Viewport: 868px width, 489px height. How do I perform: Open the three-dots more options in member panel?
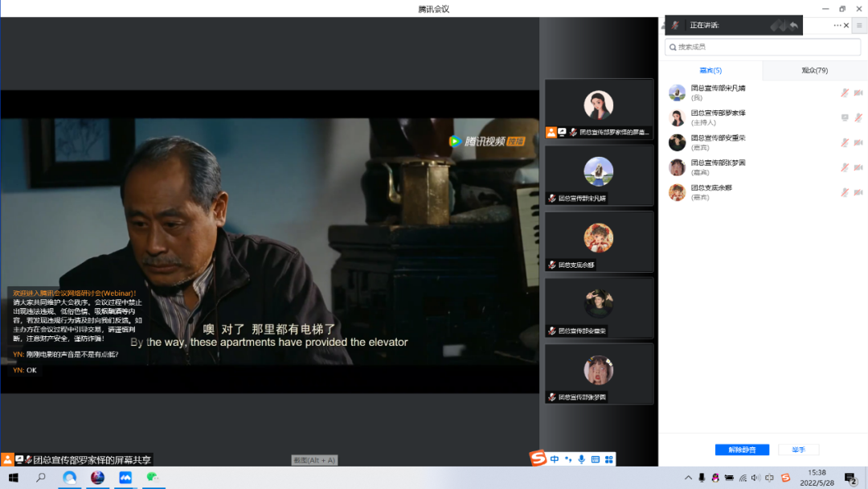837,26
